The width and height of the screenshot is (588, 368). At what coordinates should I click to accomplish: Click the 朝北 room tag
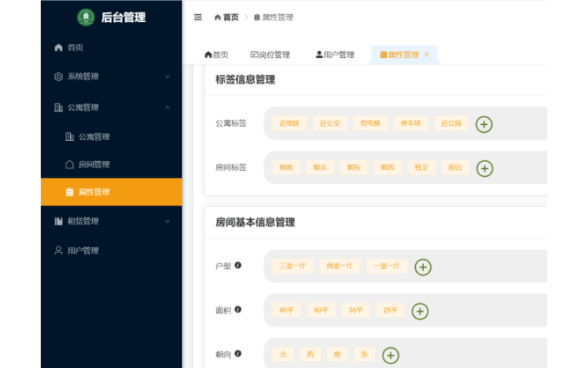(320, 168)
